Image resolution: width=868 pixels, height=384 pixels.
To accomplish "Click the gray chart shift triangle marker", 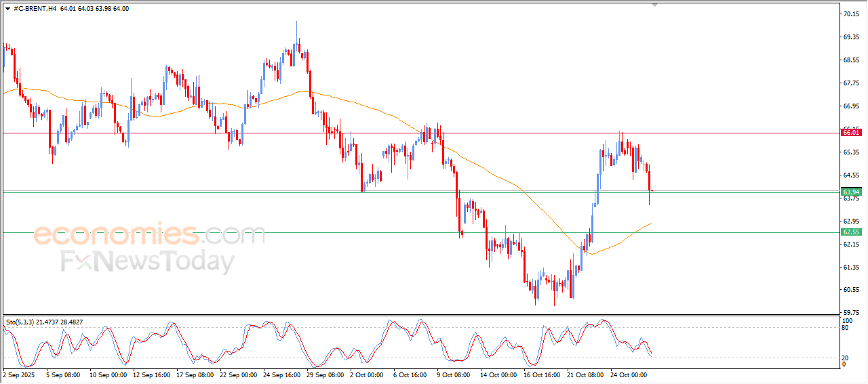I will click(x=654, y=4).
